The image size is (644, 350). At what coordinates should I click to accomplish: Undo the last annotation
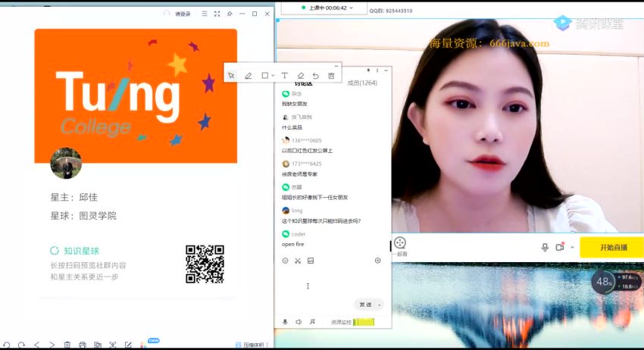[x=316, y=76]
